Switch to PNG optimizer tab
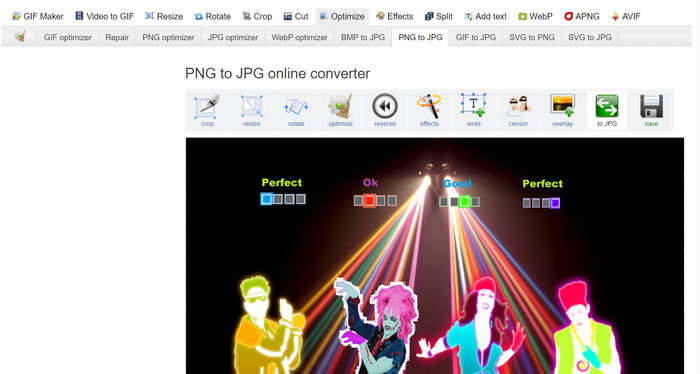 (168, 37)
